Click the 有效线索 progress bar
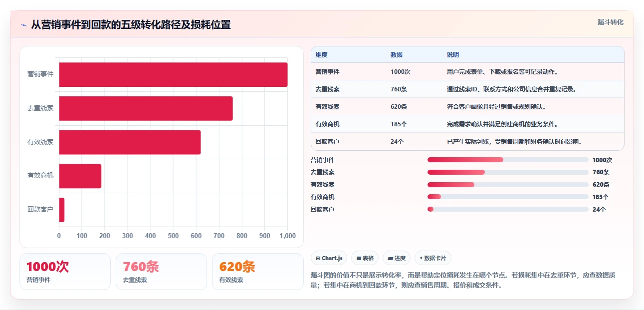 click(508, 185)
